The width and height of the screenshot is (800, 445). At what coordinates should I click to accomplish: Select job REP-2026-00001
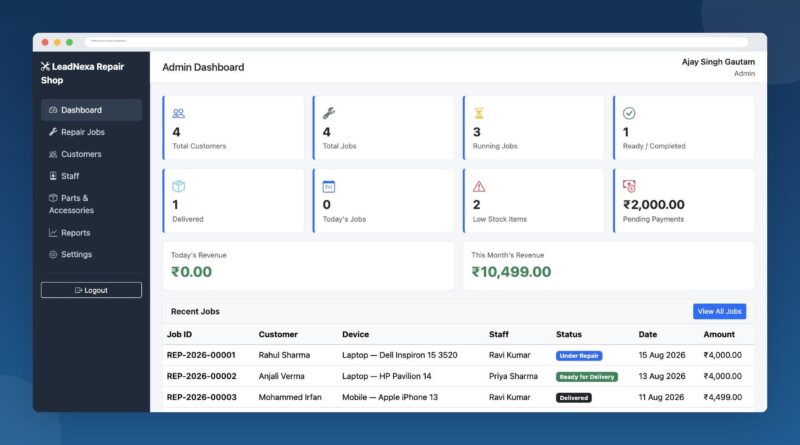coord(201,355)
